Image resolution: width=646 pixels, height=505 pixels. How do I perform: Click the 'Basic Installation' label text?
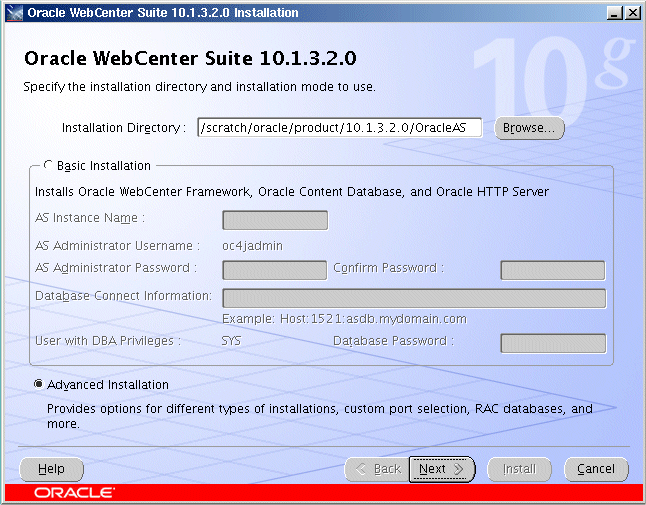[104, 166]
